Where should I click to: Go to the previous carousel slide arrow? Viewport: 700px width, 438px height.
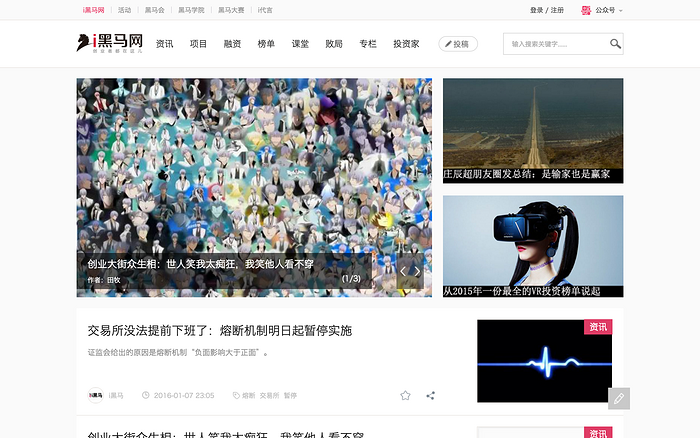pos(404,271)
